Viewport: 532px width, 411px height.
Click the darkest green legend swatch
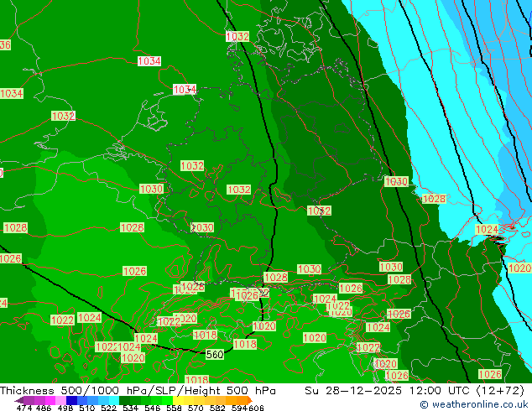[125, 400]
